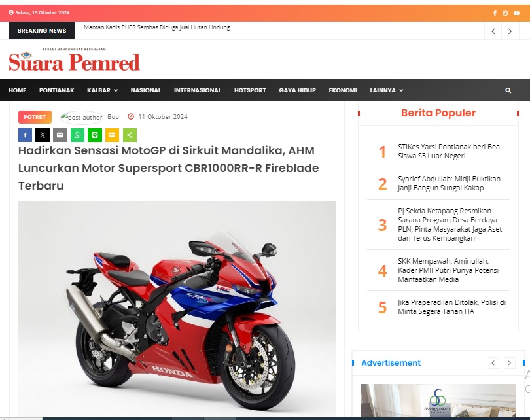530x420 pixels.
Task: Open the green general share icon
Action: tap(130, 135)
